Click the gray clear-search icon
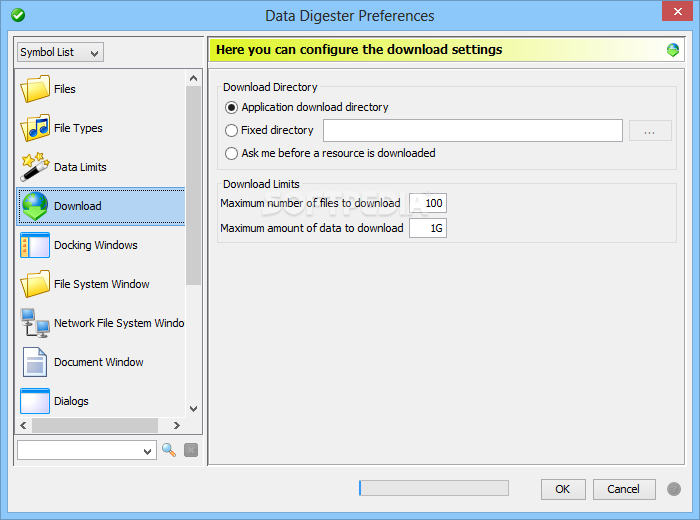 pos(191,450)
